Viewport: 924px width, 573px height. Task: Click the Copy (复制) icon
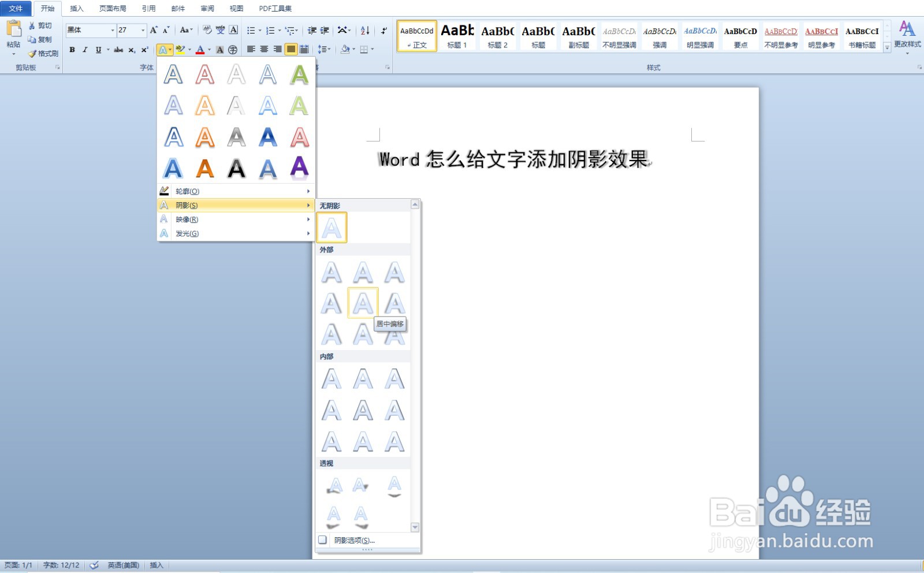(x=32, y=39)
